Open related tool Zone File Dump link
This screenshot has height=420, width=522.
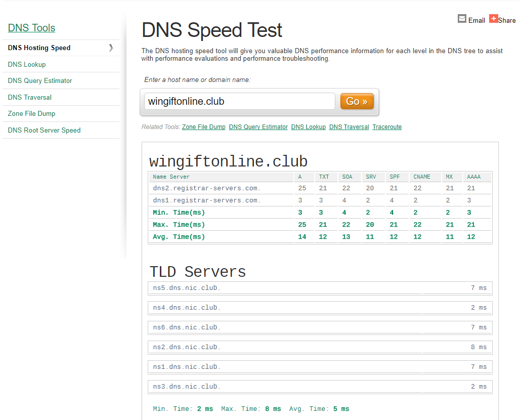click(x=204, y=127)
